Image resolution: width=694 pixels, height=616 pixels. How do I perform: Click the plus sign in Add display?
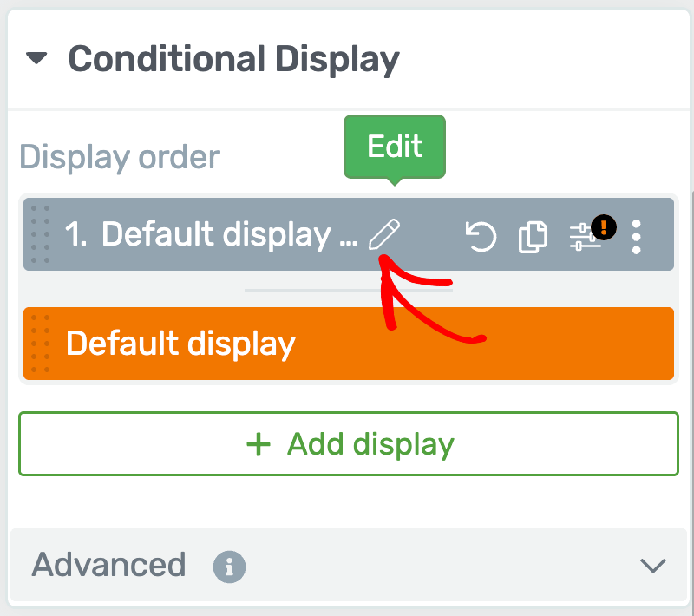tap(259, 444)
